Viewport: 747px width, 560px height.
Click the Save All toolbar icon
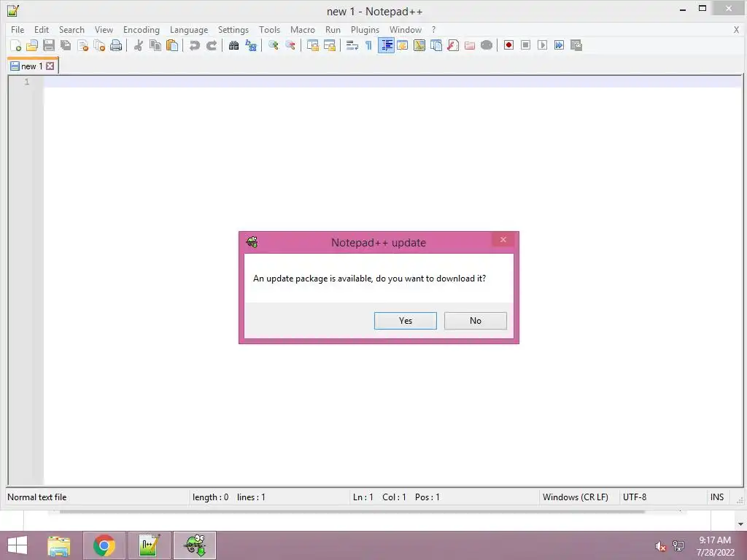(65, 45)
